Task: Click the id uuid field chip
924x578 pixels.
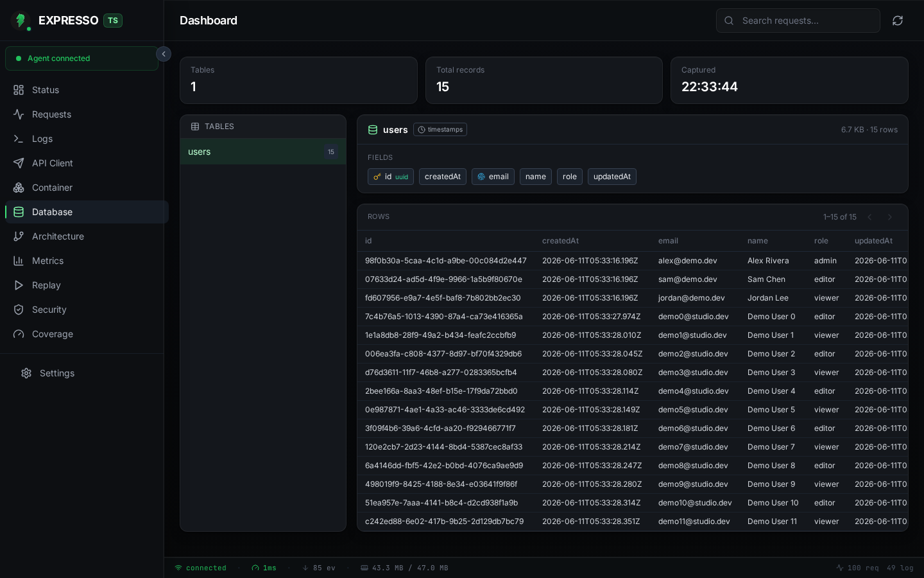Action: [x=391, y=177]
